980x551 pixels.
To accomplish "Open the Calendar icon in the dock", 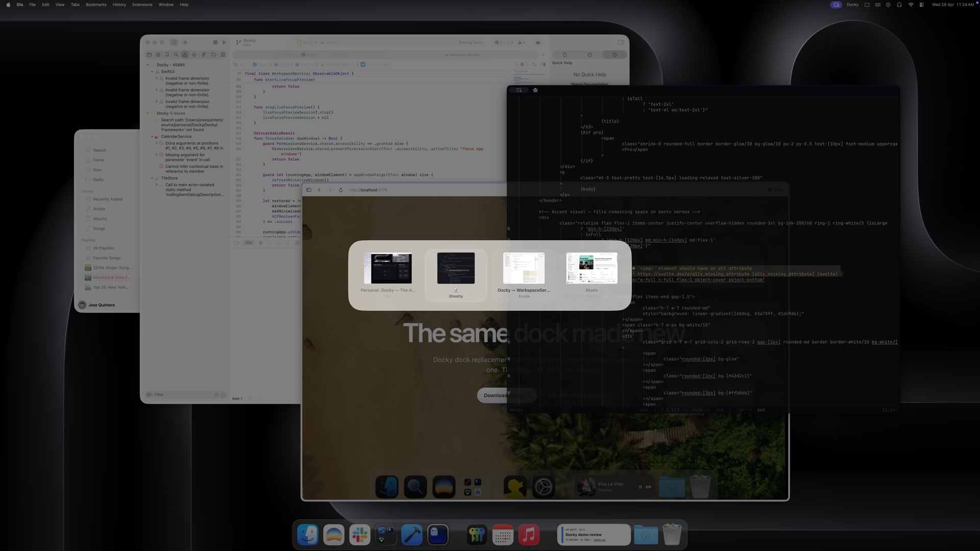I will (x=503, y=535).
